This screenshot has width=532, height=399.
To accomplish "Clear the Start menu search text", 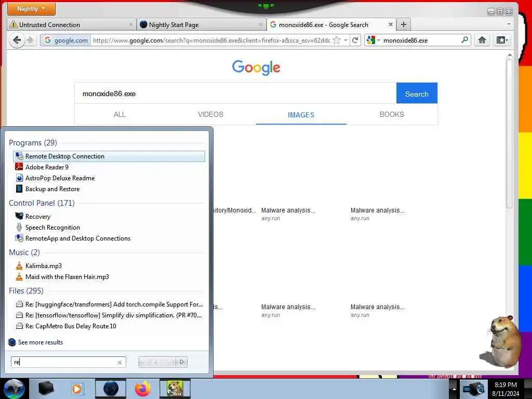I will 119,362.
